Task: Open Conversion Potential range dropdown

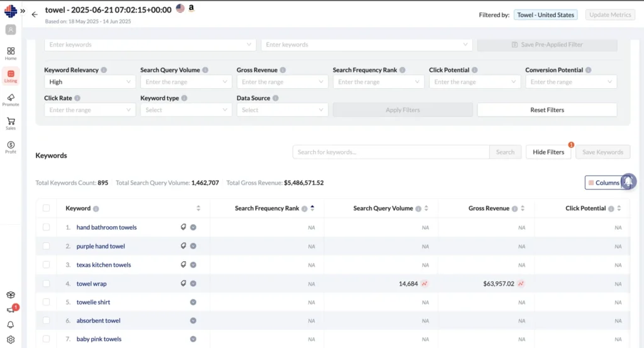Action: click(571, 82)
